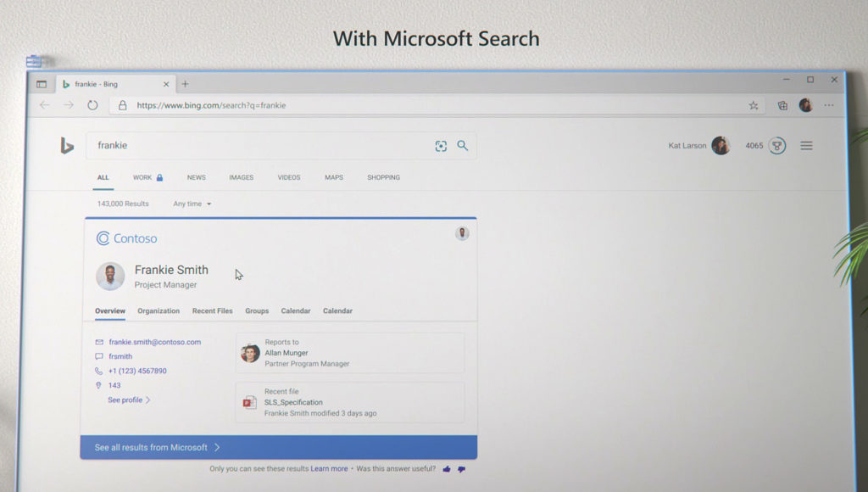868x492 pixels.
Task: Click phone number +1 (123) 4567890
Action: (137, 371)
